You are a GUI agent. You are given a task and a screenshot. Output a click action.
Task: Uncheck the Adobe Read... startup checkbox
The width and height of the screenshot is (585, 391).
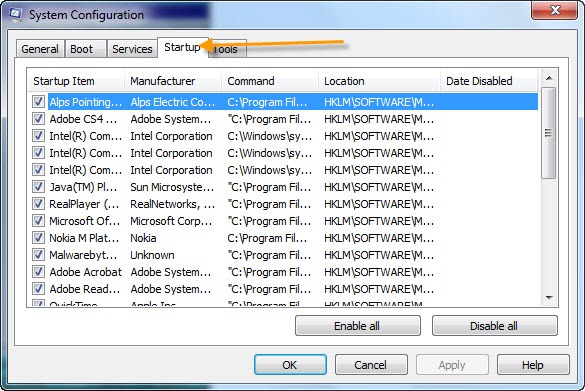click(38, 289)
